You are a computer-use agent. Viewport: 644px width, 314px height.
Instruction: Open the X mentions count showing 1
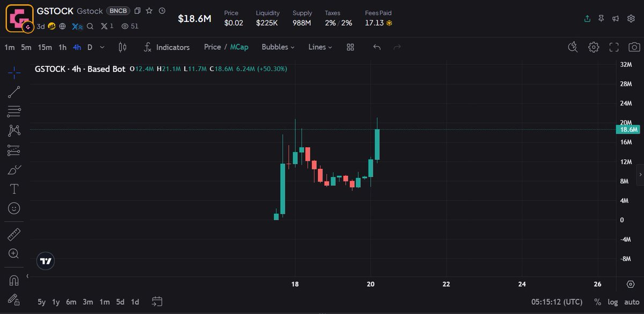[x=107, y=26]
